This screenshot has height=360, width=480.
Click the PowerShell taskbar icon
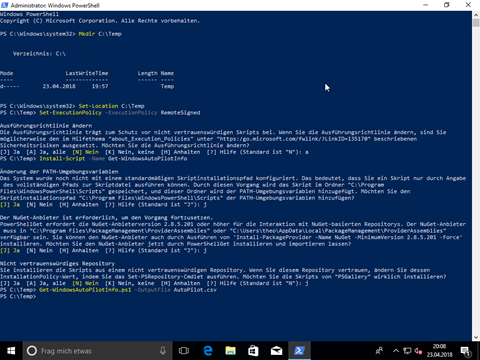tap(299, 351)
